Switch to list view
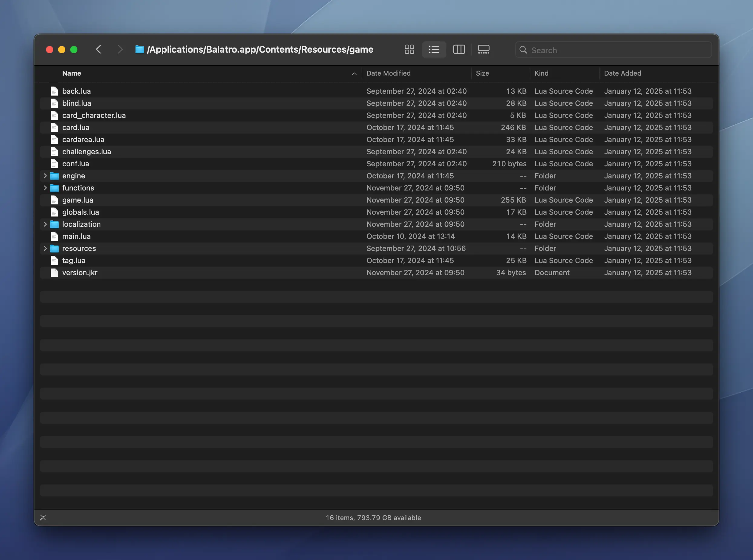The image size is (753, 560). coord(434,50)
